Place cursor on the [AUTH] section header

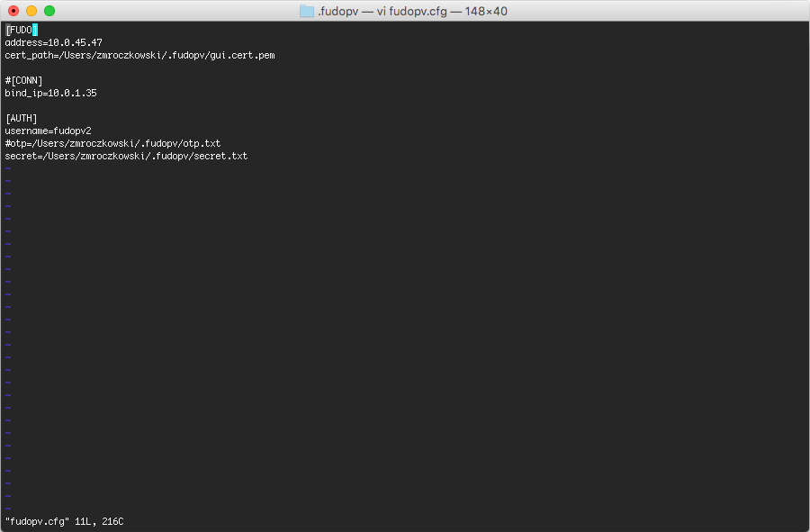[x=21, y=118]
